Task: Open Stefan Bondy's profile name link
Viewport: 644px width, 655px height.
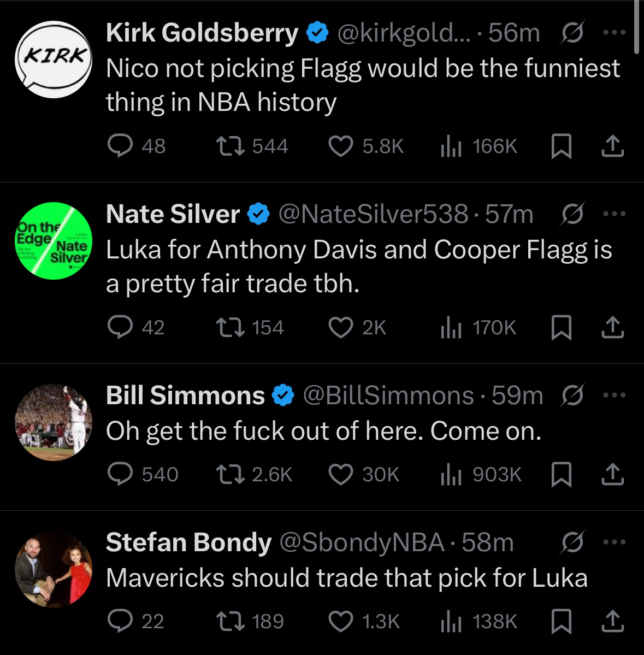Action: [x=188, y=542]
